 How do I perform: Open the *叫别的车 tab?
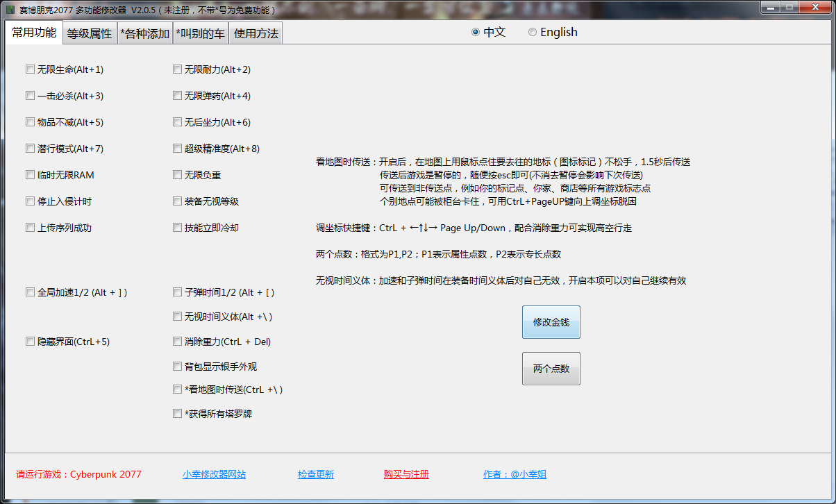200,32
